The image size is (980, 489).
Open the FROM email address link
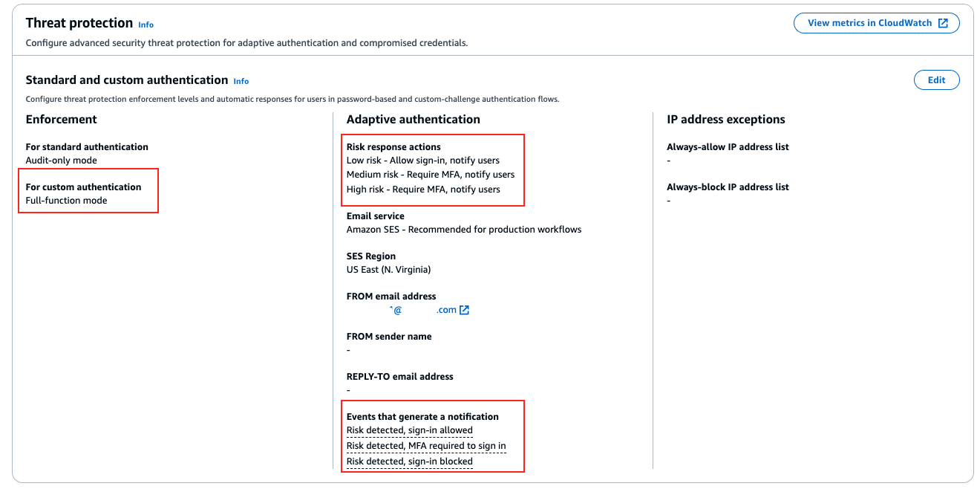(x=423, y=310)
